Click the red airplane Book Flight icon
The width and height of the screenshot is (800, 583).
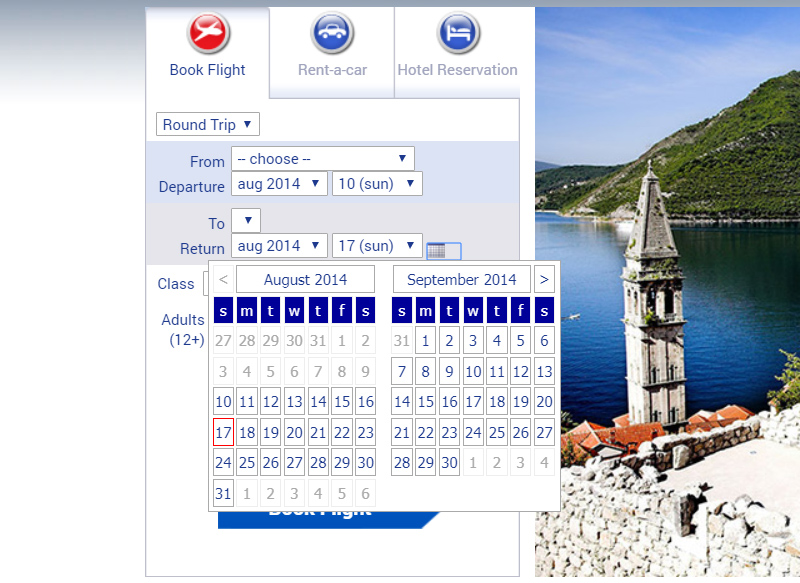coord(208,33)
